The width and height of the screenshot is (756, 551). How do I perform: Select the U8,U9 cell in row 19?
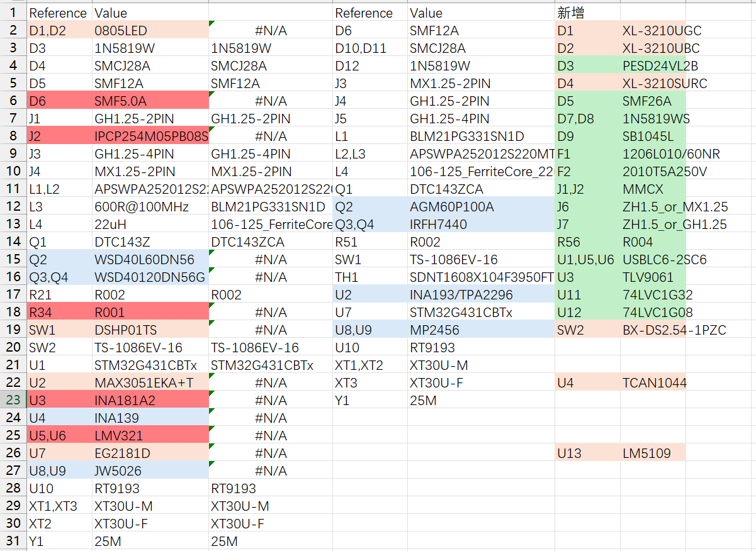click(370, 330)
